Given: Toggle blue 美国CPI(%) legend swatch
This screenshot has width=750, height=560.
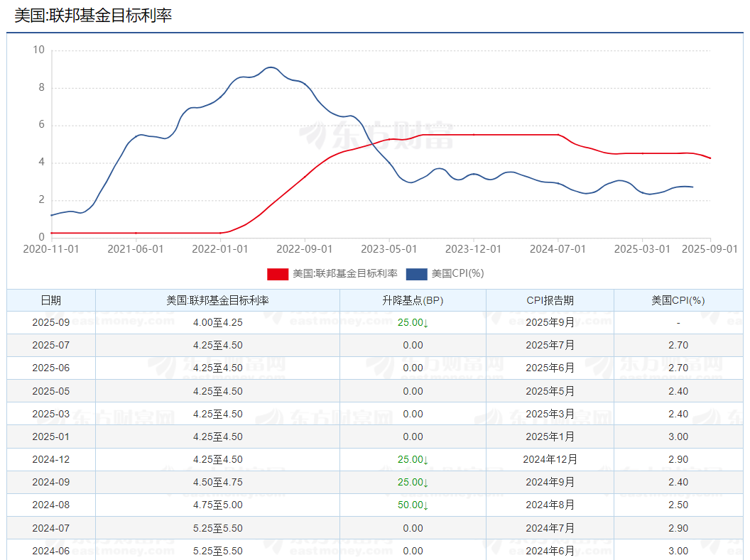Looking at the screenshot, I should (416, 274).
